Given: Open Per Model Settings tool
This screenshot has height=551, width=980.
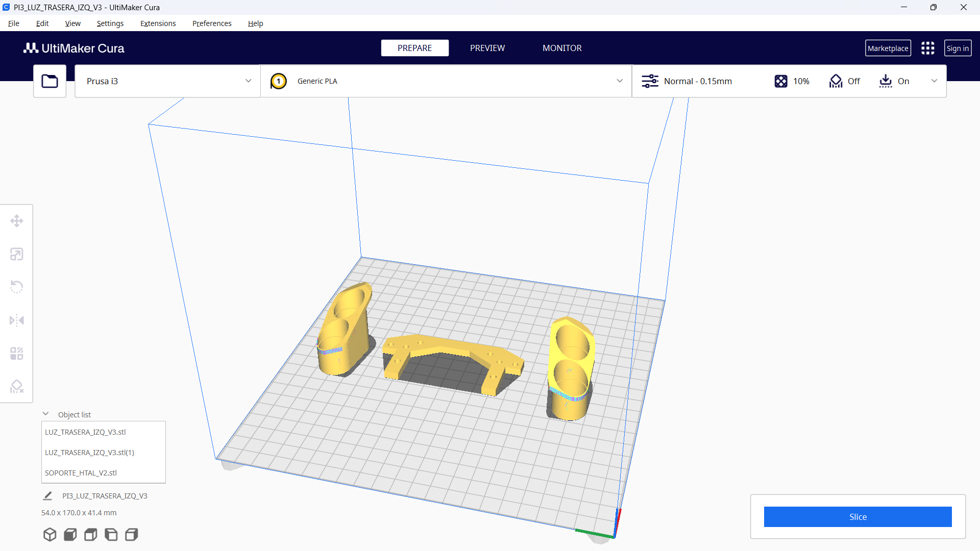Looking at the screenshot, I should point(16,353).
